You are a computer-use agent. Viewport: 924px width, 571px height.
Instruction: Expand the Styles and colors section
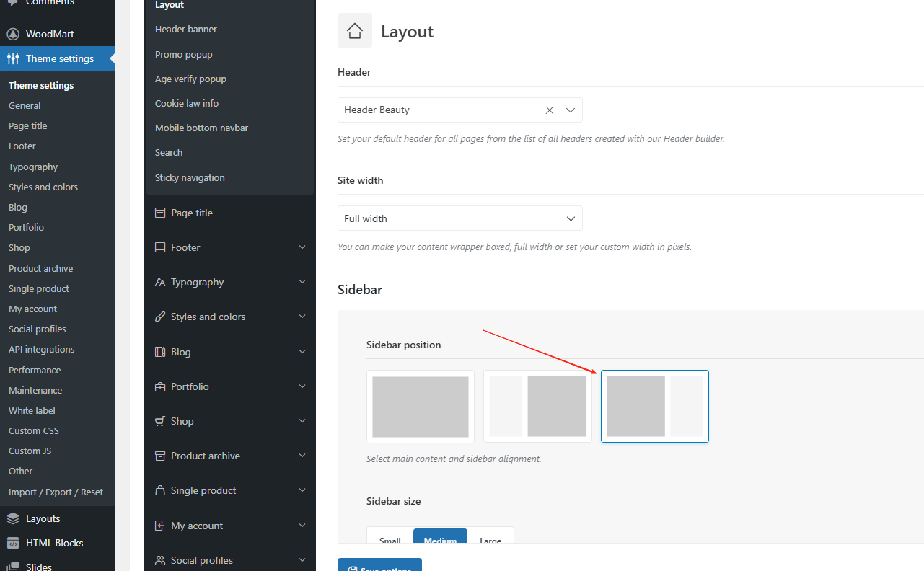(302, 317)
